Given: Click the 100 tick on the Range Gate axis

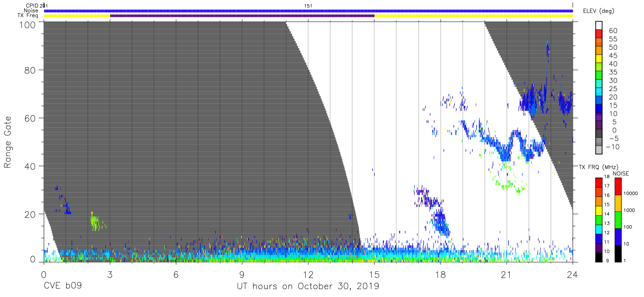Looking at the screenshot, I should [27, 25].
